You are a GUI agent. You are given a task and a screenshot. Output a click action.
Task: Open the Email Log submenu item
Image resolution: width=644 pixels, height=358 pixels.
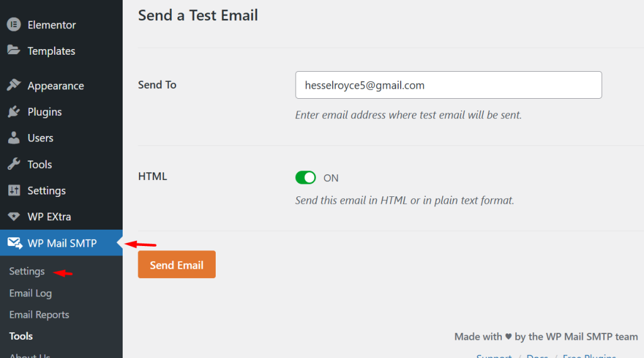tap(30, 293)
